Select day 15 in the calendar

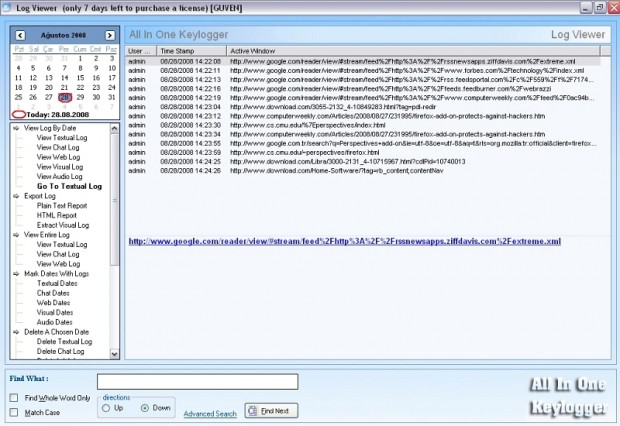tap(80, 78)
